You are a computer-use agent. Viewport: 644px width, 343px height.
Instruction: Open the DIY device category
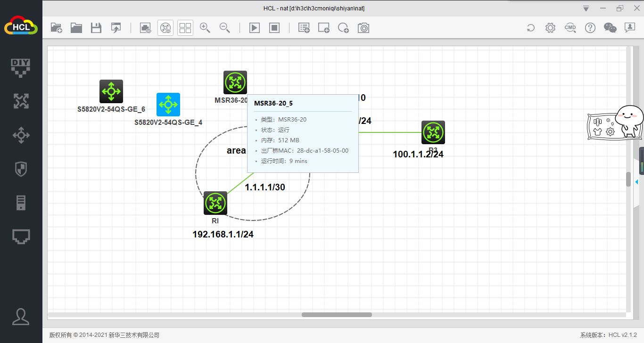21,67
